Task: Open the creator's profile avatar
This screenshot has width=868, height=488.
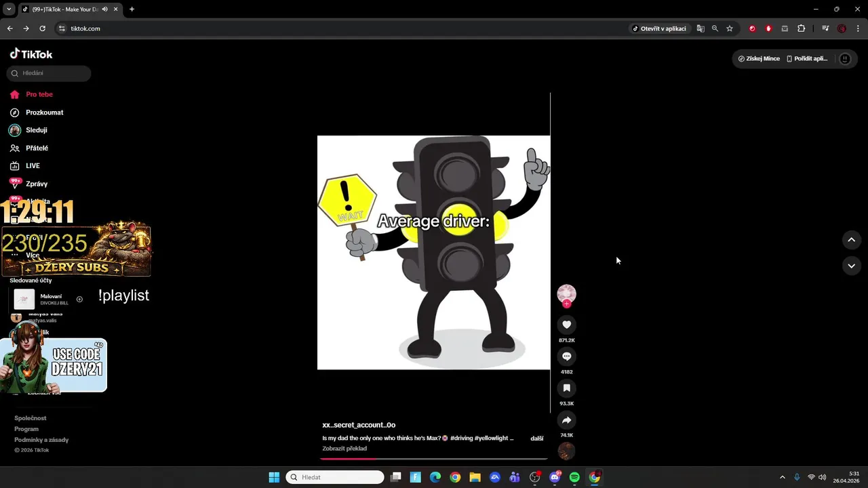Action: coord(566,293)
